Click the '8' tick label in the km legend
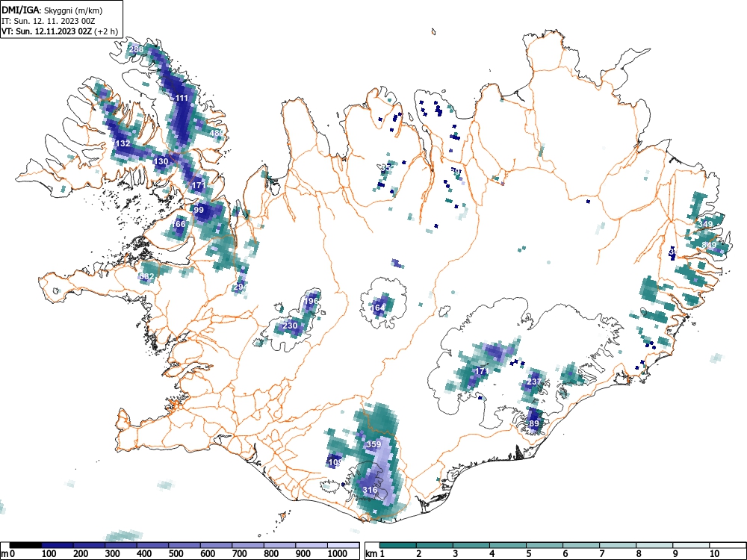Image resolution: width=747 pixels, height=560 pixels. click(639, 554)
